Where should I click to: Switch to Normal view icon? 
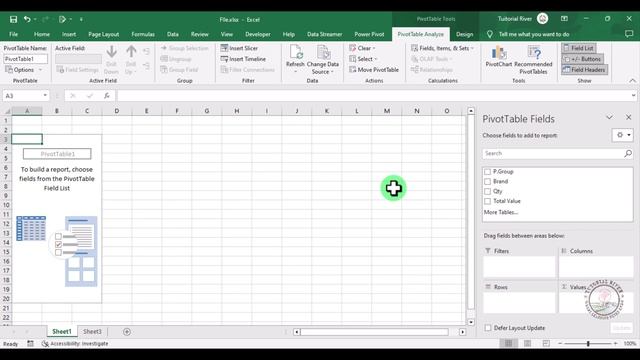click(x=509, y=344)
